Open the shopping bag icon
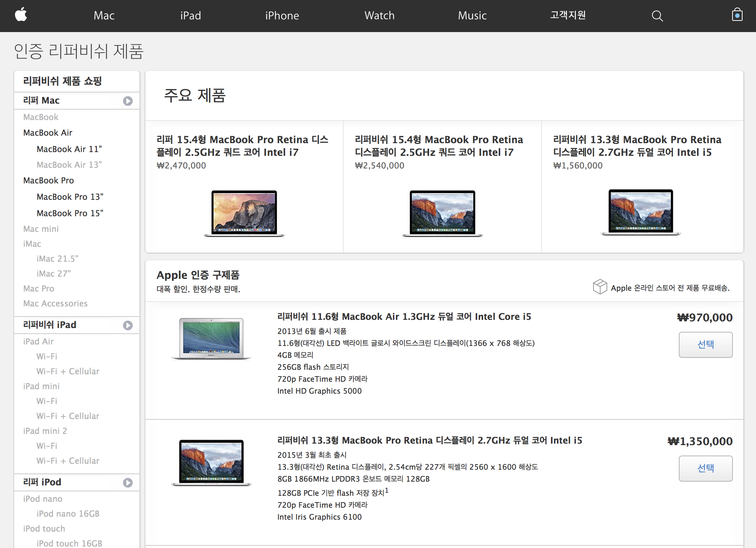This screenshot has width=756, height=548. [737, 15]
